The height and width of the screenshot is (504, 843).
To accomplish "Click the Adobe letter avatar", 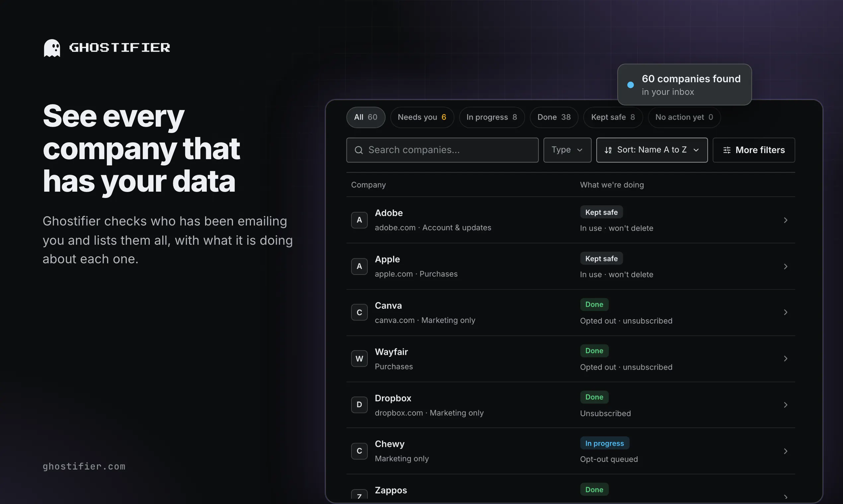I will pos(359,220).
